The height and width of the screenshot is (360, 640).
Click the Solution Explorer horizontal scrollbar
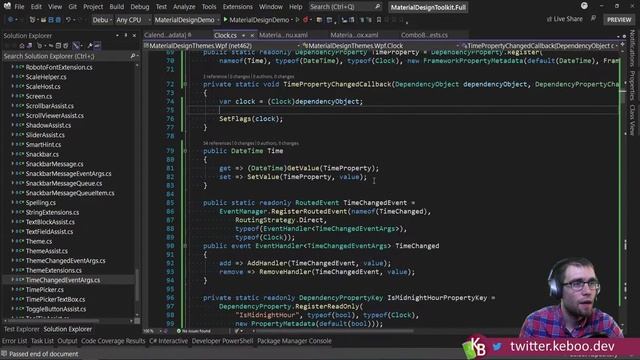[67, 321]
